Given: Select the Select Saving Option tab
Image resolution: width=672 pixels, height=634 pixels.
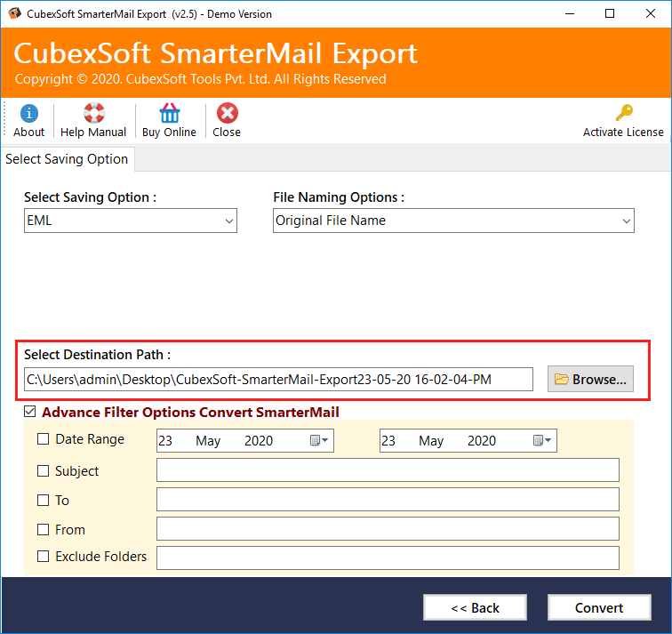Looking at the screenshot, I should point(67,159).
